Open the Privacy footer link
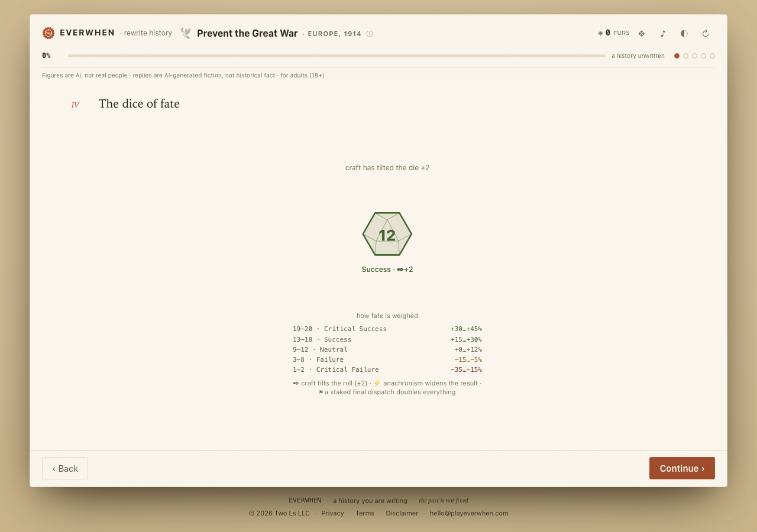Screen dimensions: 757x532 point(332,513)
